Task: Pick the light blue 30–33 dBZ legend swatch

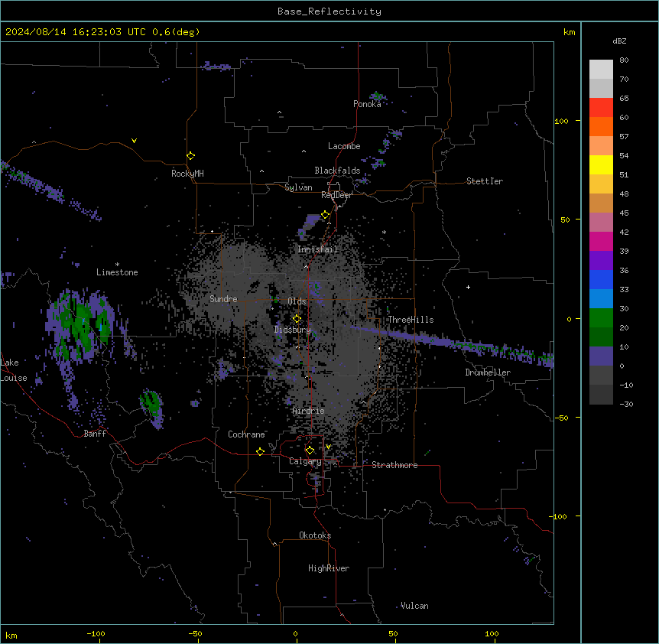Action: [601, 299]
